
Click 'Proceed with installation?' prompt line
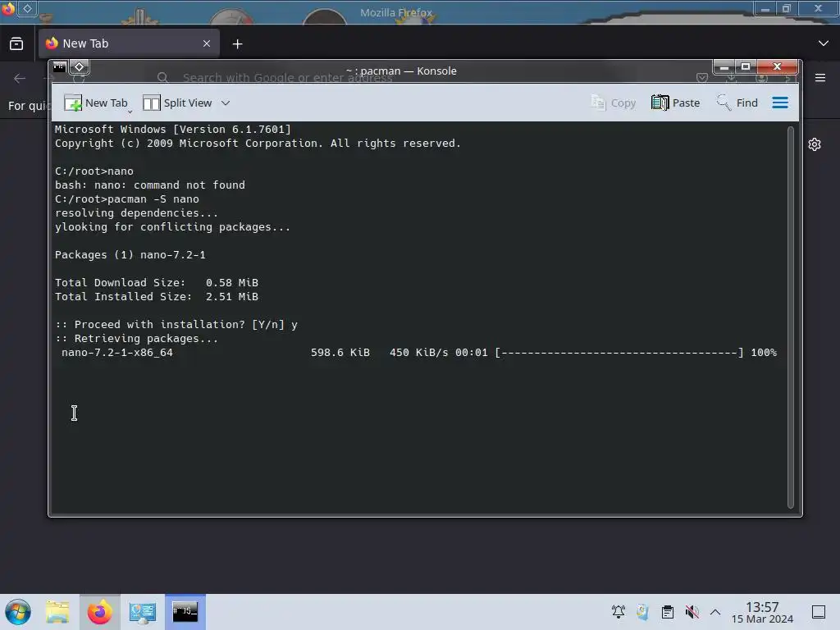tap(176, 325)
